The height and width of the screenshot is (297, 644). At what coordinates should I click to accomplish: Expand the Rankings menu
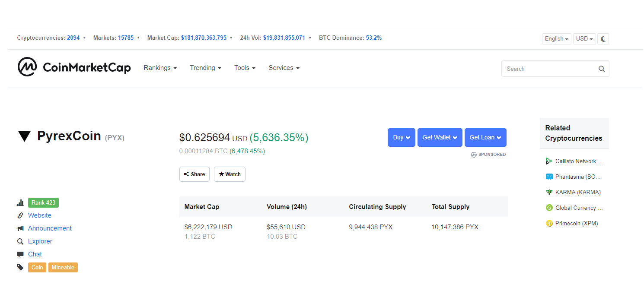[160, 68]
